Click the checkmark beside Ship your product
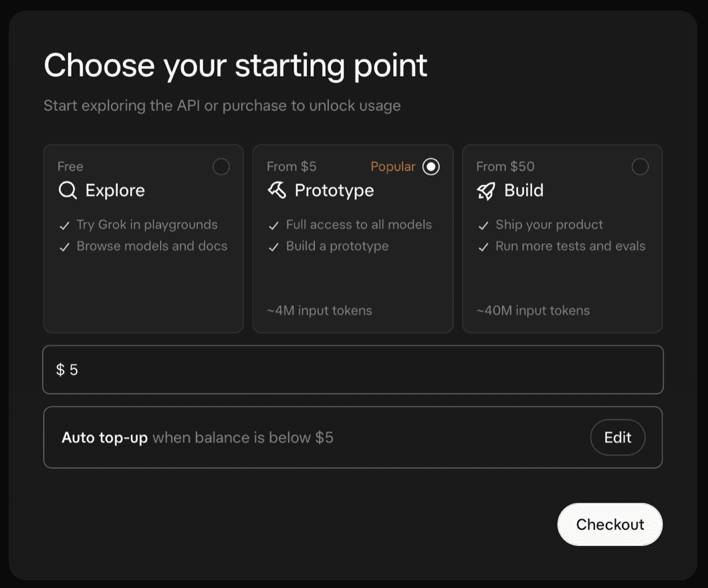The height and width of the screenshot is (588, 708). click(x=483, y=225)
